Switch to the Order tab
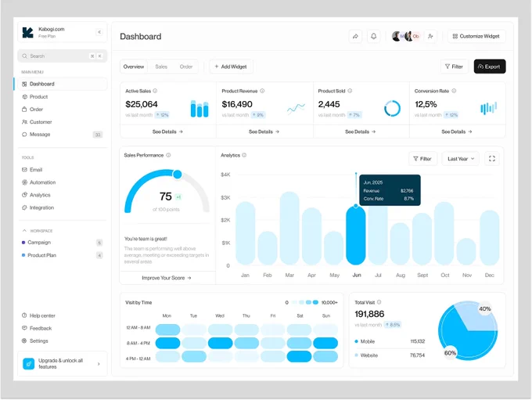The image size is (532, 400). [x=186, y=67]
